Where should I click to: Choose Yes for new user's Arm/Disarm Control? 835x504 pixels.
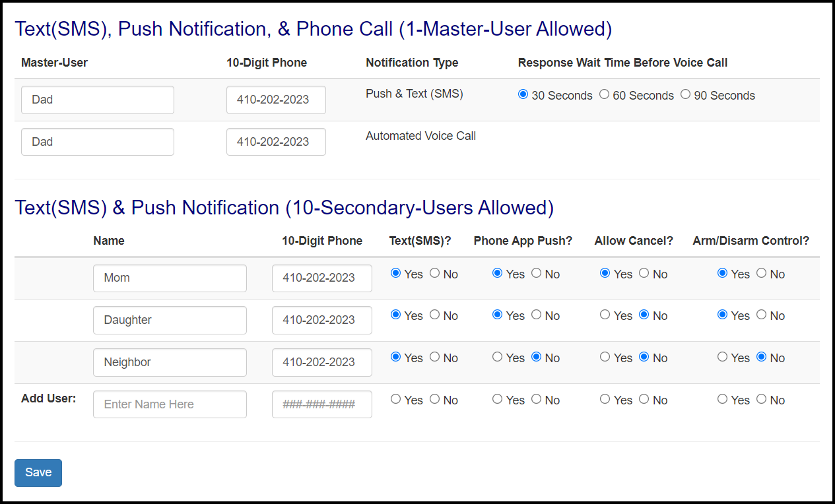coord(722,399)
